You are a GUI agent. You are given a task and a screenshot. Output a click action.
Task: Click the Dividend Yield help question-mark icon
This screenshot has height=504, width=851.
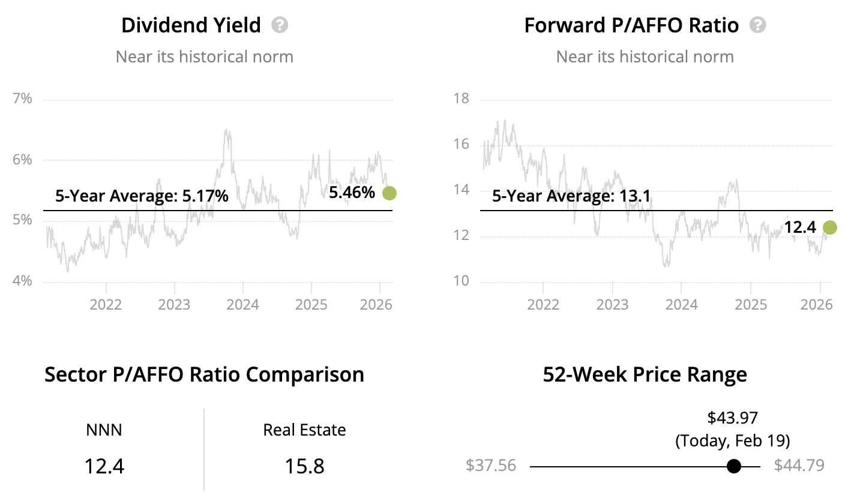click(x=280, y=25)
